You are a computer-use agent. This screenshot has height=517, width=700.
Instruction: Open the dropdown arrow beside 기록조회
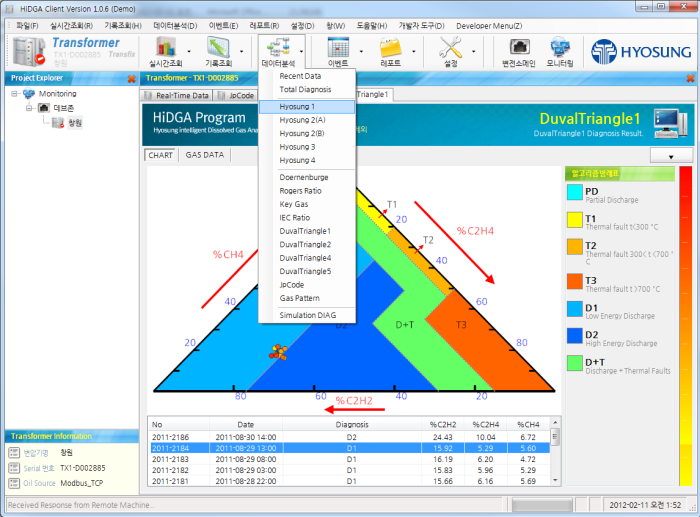(x=242, y=51)
